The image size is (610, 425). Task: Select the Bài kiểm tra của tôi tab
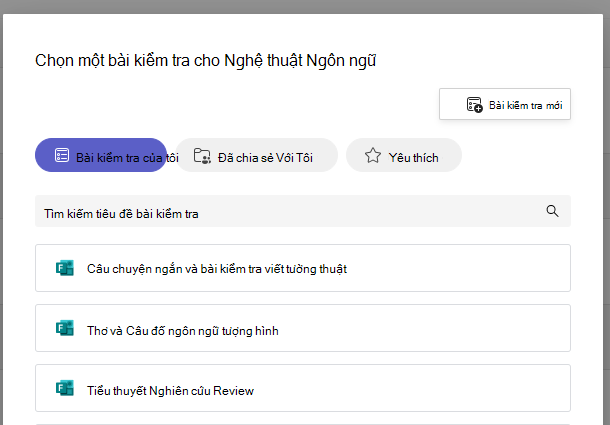click(x=101, y=155)
